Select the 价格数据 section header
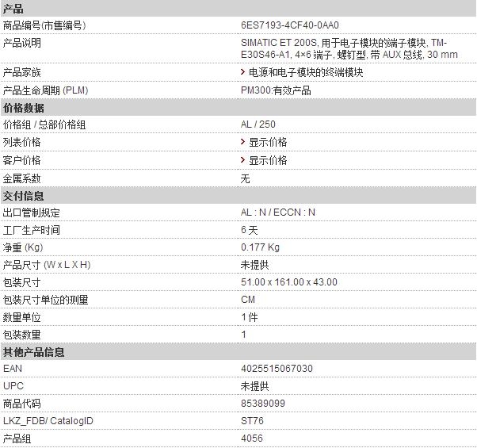Screen dimensions: 477x448 (238, 108)
